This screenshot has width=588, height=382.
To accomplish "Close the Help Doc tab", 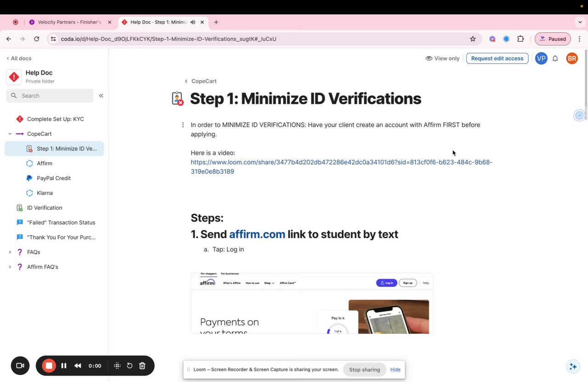I will coord(202,22).
